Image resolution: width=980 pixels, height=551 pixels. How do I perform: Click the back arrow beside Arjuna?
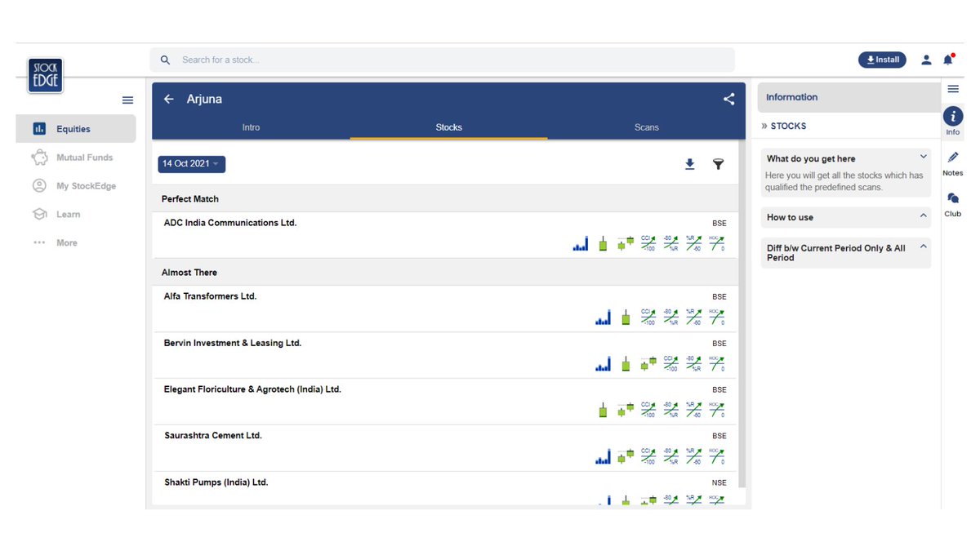[169, 99]
